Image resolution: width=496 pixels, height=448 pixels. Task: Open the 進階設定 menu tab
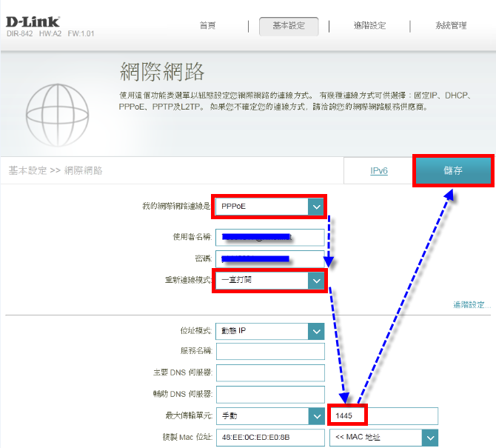tap(369, 26)
